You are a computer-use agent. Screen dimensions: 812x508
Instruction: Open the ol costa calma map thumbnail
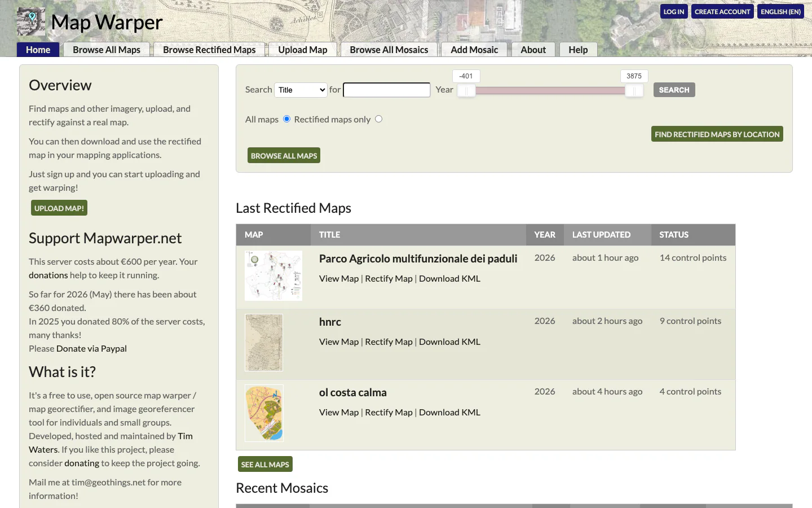tap(264, 413)
